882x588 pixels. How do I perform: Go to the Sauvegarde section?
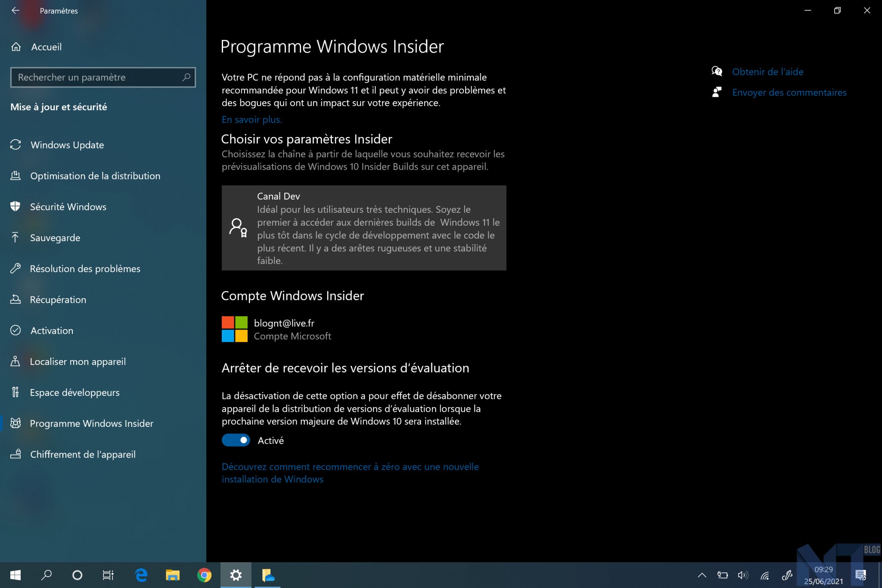click(x=55, y=238)
